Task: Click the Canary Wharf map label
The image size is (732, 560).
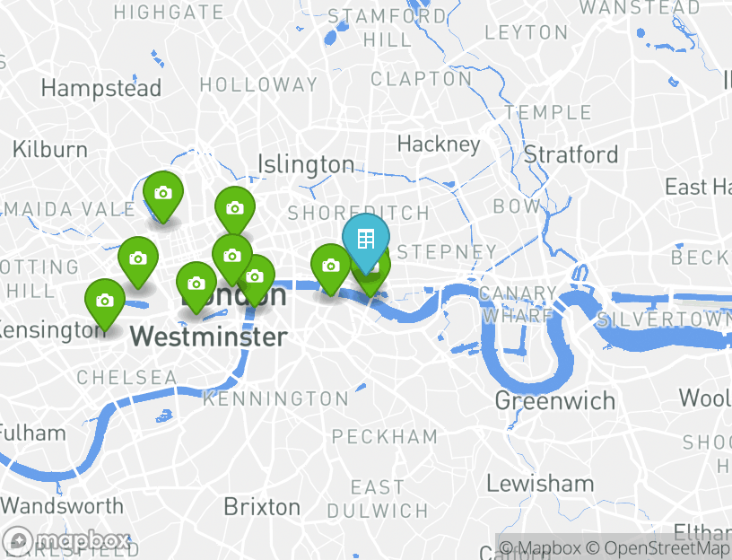Action: 518,304
